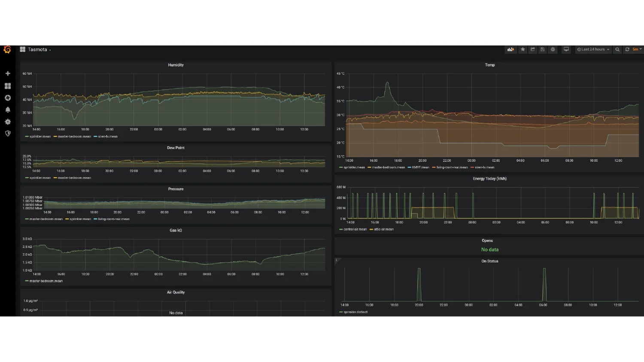This screenshot has width=644, height=362.
Task: Click the Create plus icon in sidebar
Action: click(x=8, y=74)
